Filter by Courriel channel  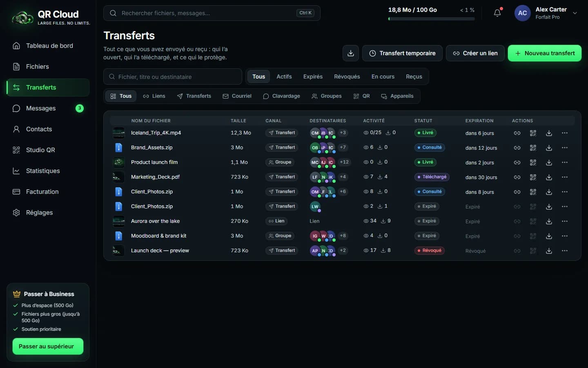coord(237,96)
